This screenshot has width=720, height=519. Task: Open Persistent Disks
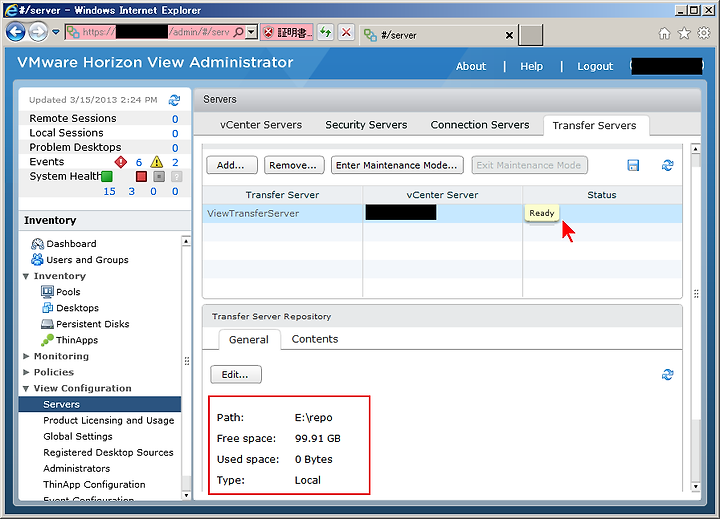(92, 324)
